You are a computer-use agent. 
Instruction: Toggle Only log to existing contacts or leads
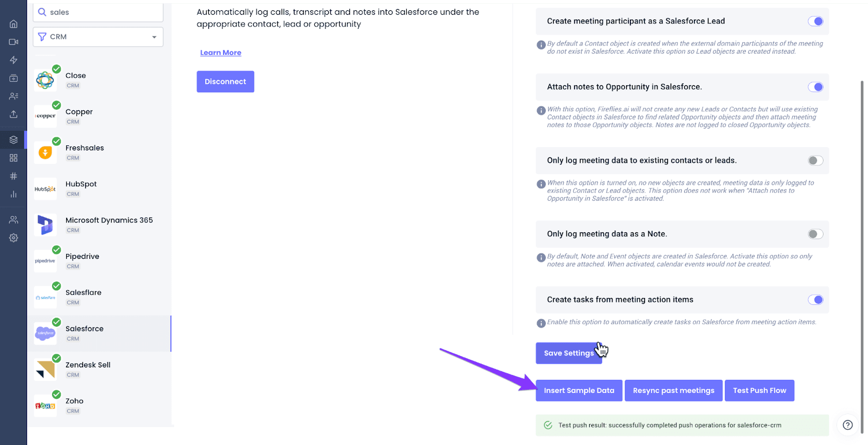tap(815, 160)
